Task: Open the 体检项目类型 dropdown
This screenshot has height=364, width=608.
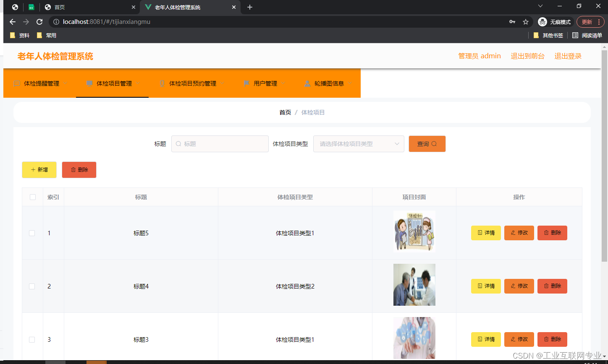Action: pos(359,144)
